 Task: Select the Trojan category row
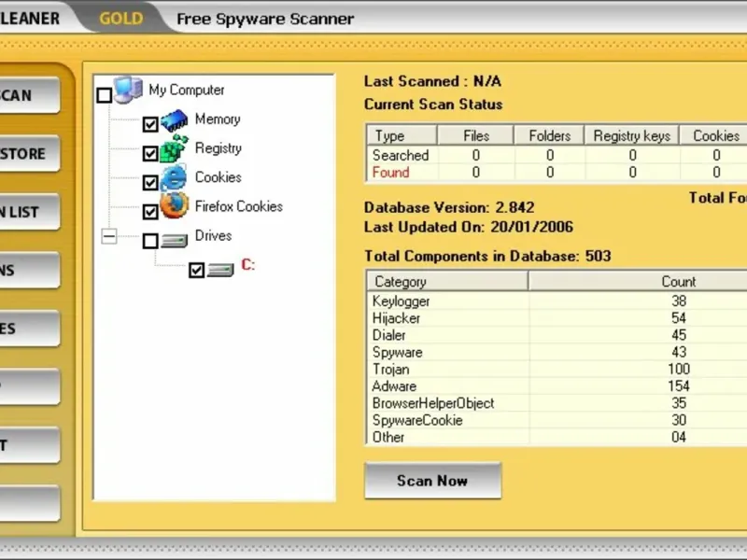pos(557,369)
